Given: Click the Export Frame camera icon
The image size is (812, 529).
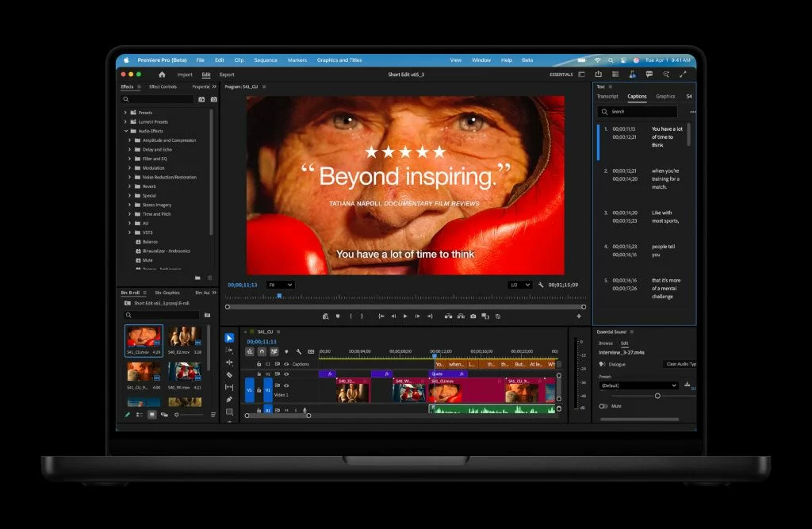Looking at the screenshot, I should coord(473,316).
